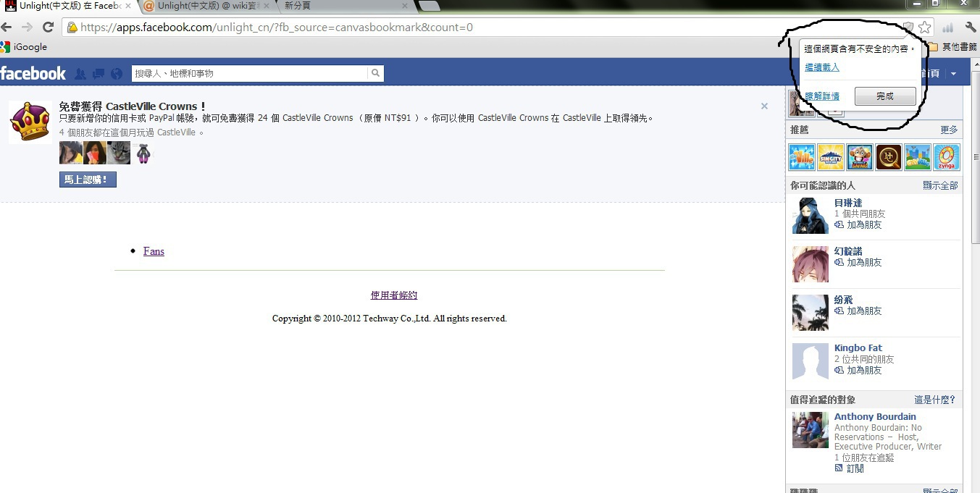Click 這是什麼? link
This screenshot has width=980, height=493.
934,400
